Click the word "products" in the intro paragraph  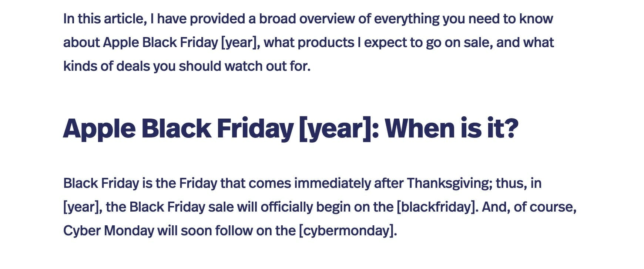pyautogui.click(x=326, y=43)
